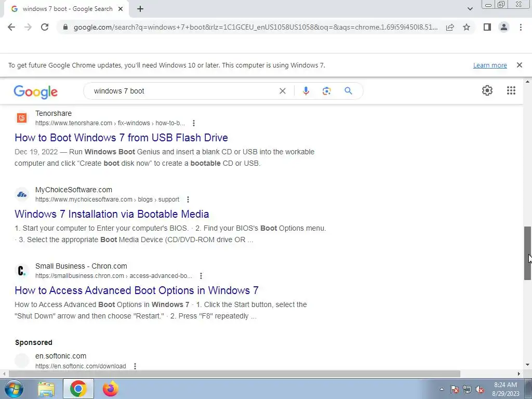Click the horizontal scrollbar right arrow

point(519,374)
